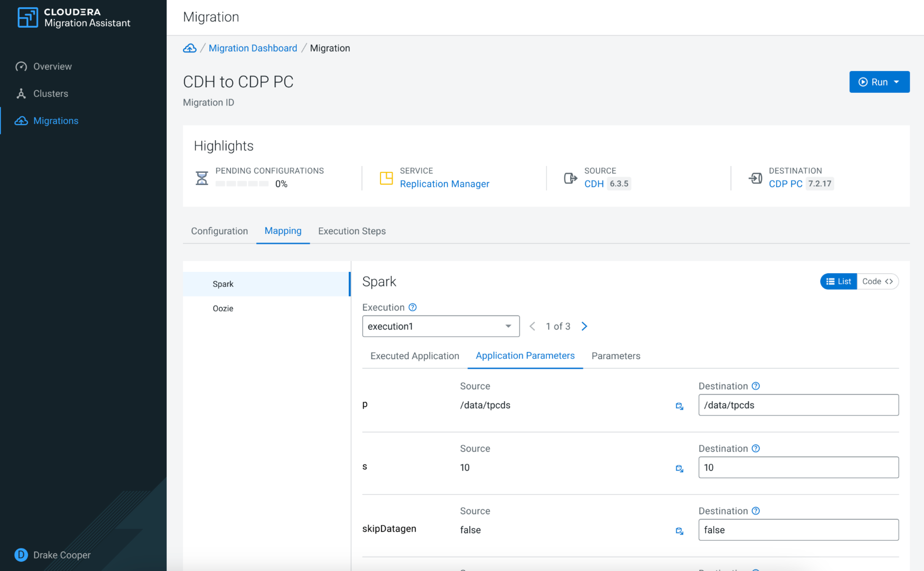
Task: Switch to List view
Action: [x=838, y=281]
